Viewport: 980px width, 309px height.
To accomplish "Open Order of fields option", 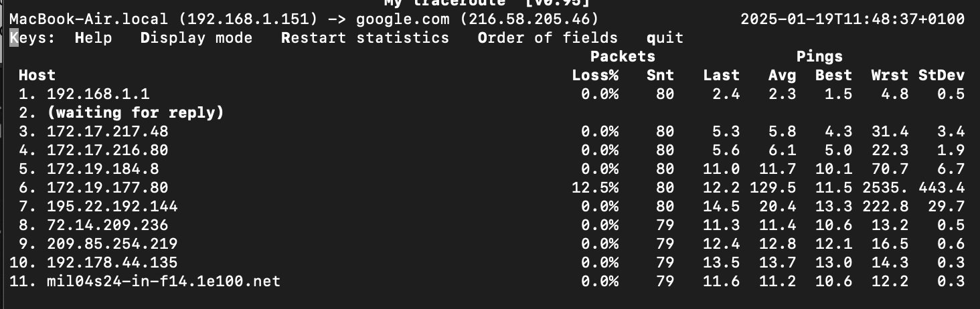I will 548,37.
